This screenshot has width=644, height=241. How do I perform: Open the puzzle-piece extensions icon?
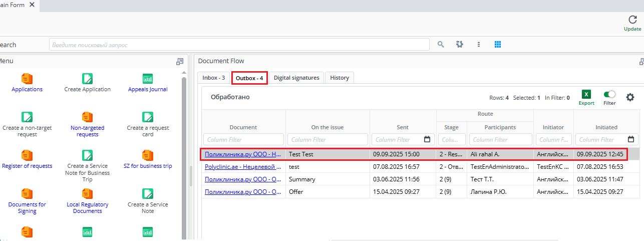point(460,45)
